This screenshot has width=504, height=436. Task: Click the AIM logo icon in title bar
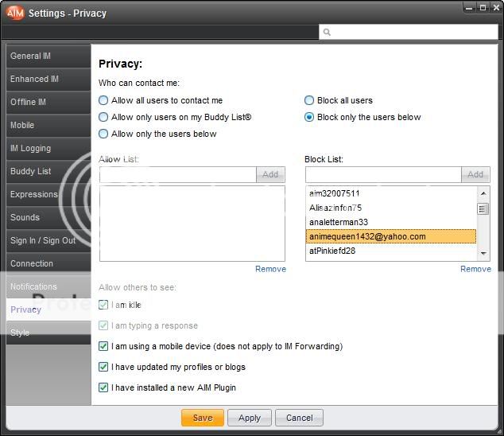[x=14, y=13]
